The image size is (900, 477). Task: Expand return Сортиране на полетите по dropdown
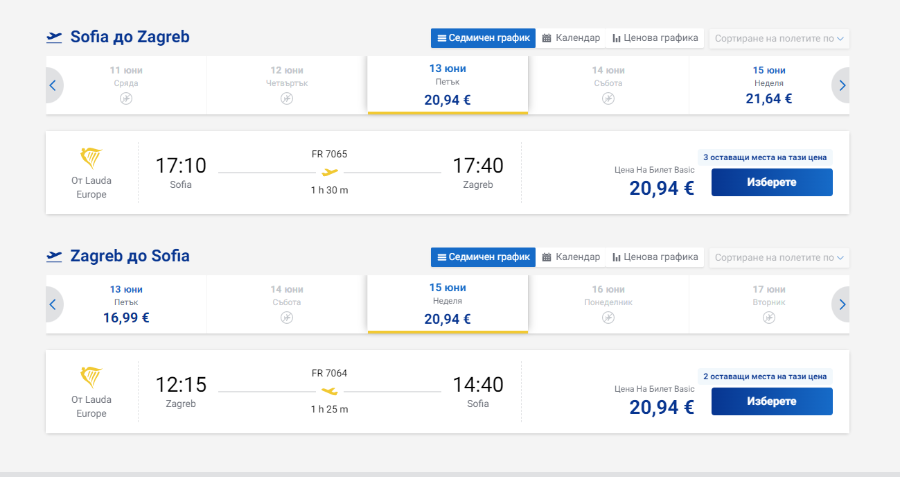click(779, 258)
